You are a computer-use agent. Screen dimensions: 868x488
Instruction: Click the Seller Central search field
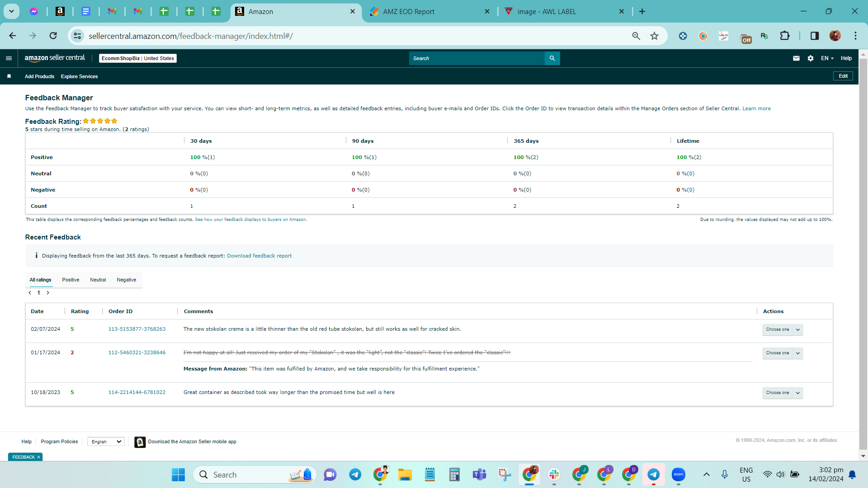(x=477, y=58)
